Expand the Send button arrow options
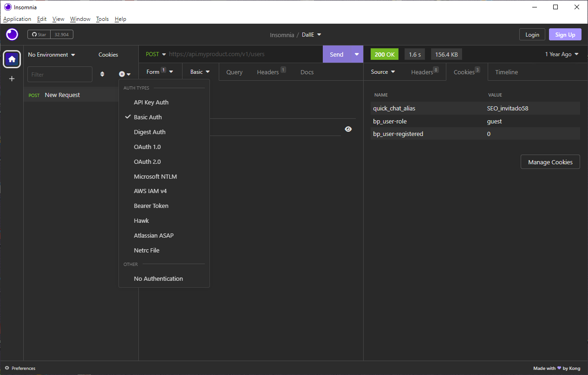 (x=357, y=54)
